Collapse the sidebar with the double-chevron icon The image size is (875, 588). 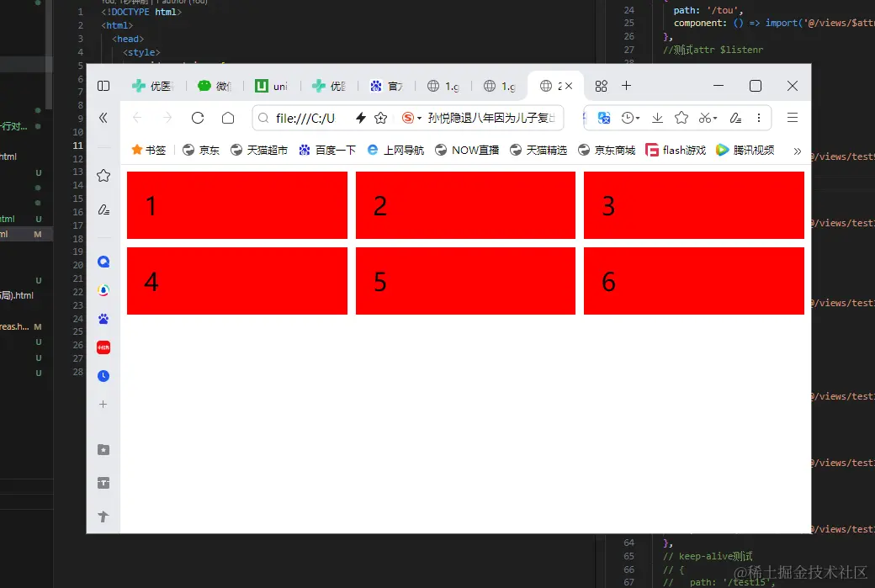click(103, 118)
